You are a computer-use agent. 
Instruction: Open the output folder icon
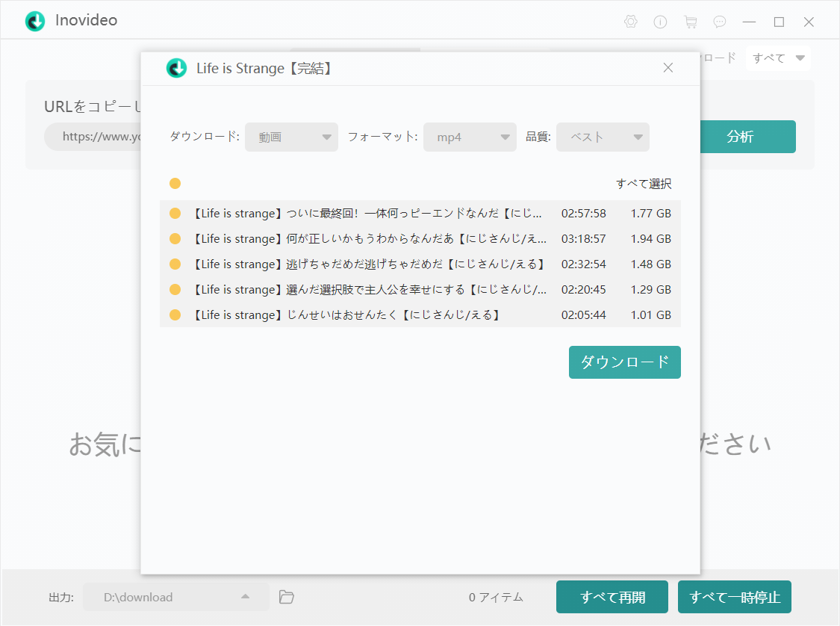(x=287, y=597)
